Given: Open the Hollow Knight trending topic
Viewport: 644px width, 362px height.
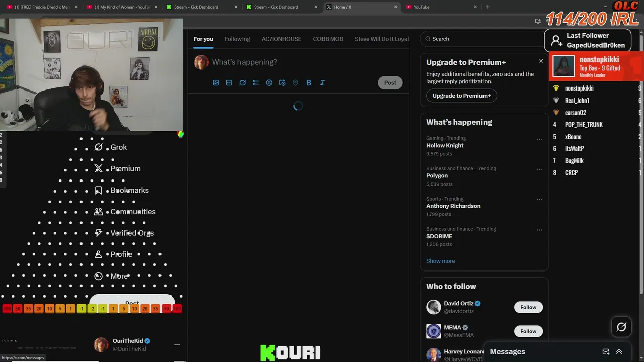Looking at the screenshot, I should click(x=445, y=146).
